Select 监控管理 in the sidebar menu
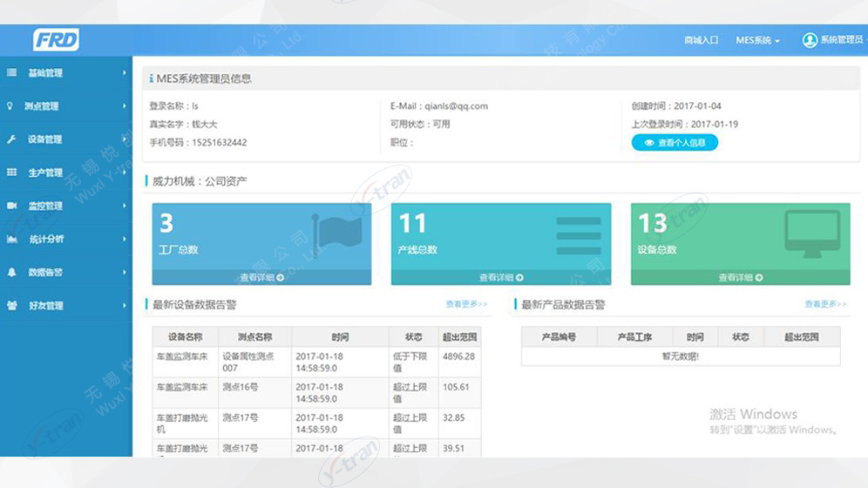The height and width of the screenshot is (488, 868). tap(45, 206)
